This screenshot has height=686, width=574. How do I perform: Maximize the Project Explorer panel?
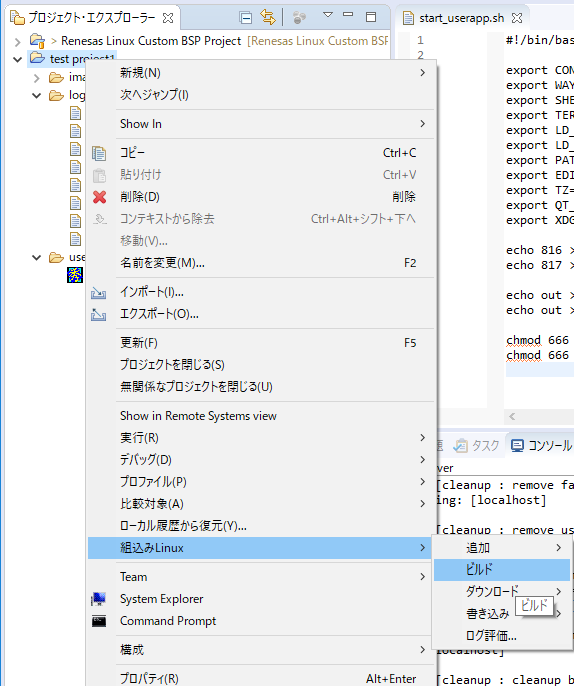(x=371, y=17)
